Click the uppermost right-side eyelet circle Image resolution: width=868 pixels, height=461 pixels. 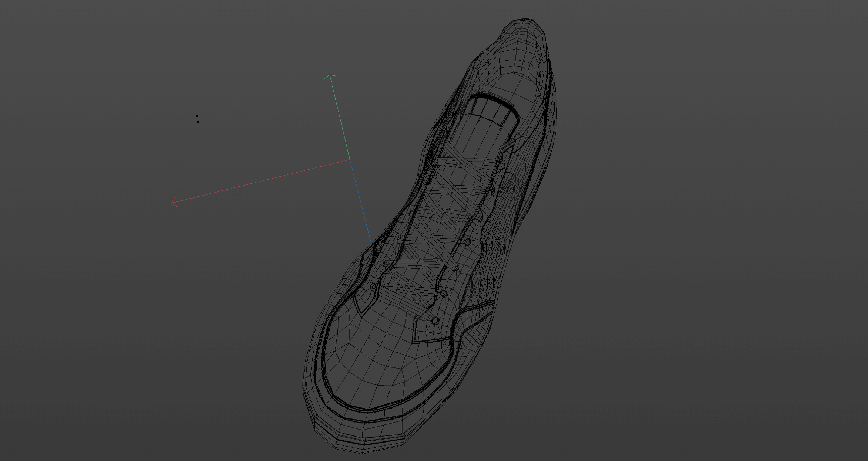click(468, 242)
